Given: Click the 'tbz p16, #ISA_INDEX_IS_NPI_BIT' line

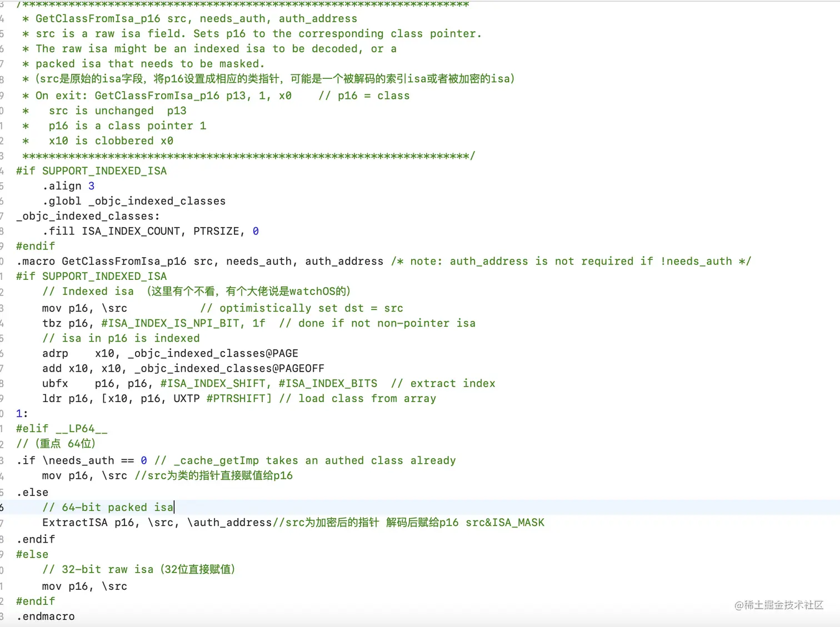Looking at the screenshot, I should tap(259, 323).
